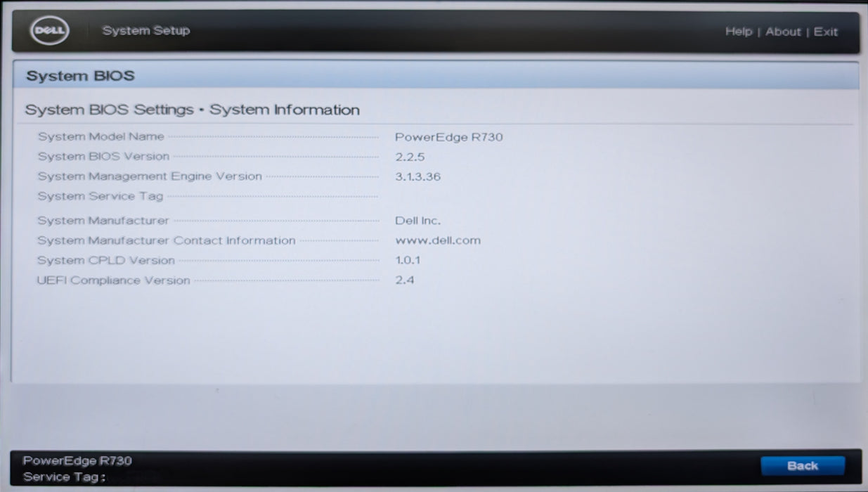Select the System Manufacturer label
Screen dimensions: 868x492
[103, 221]
